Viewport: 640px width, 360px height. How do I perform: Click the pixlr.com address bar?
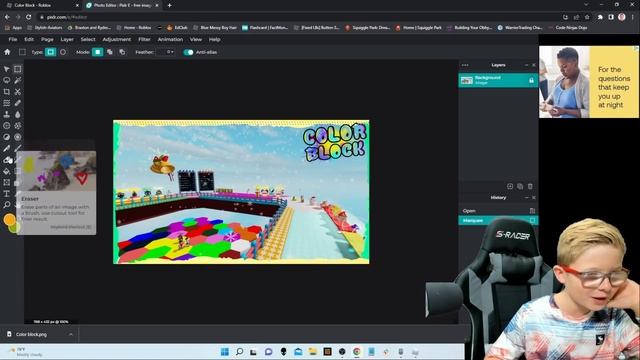[300, 17]
